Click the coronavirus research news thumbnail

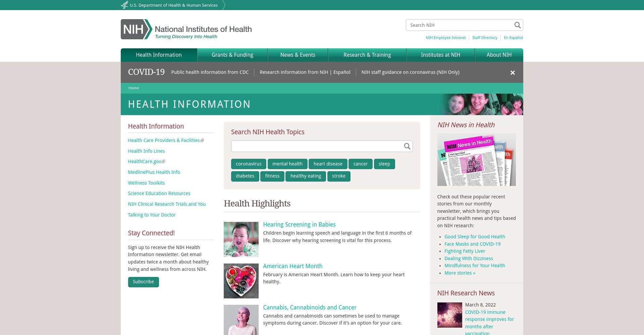449,315
